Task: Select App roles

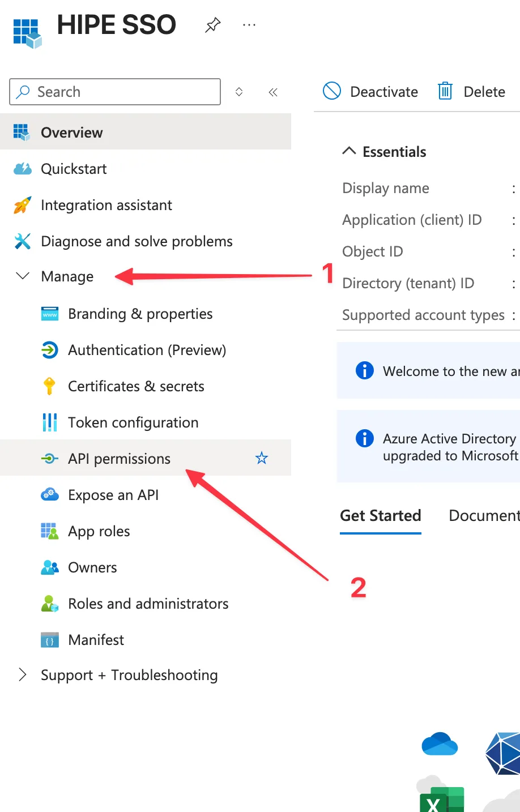Action: (99, 531)
